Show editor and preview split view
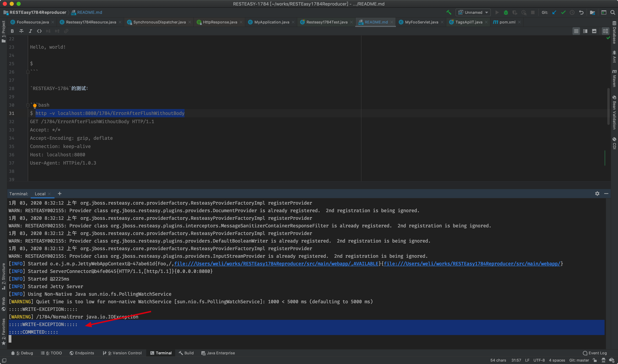This screenshot has height=364, width=618. pyautogui.click(x=585, y=31)
